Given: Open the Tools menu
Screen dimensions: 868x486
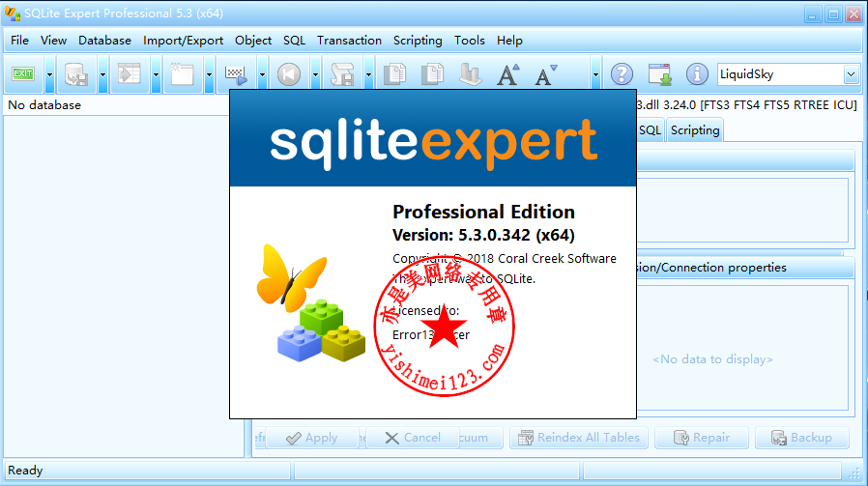Looking at the screenshot, I should [x=470, y=41].
